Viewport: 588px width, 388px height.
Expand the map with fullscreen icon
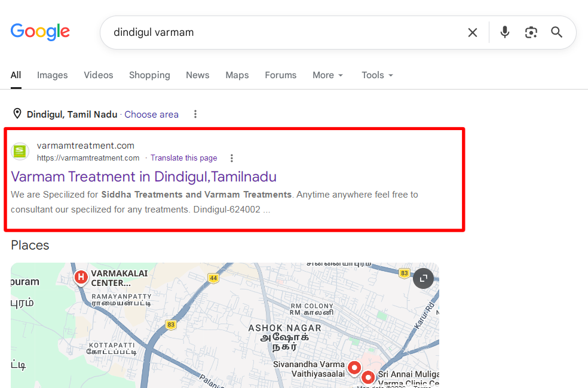click(424, 279)
